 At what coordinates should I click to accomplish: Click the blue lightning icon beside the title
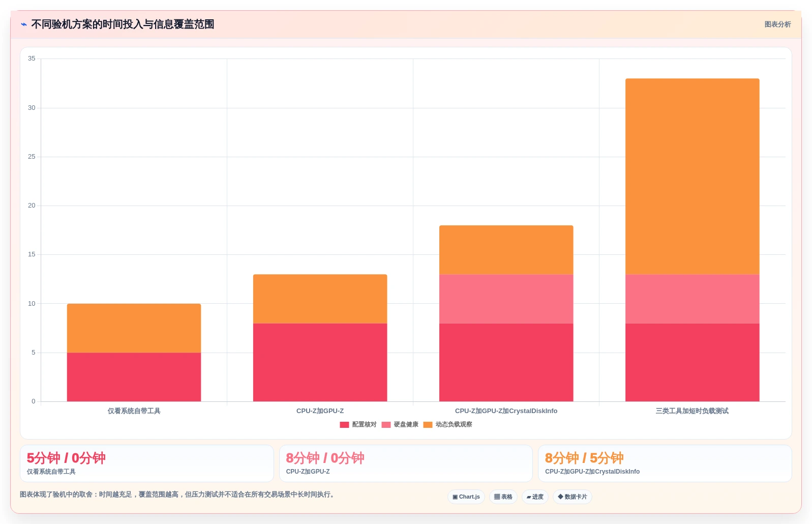[23, 24]
